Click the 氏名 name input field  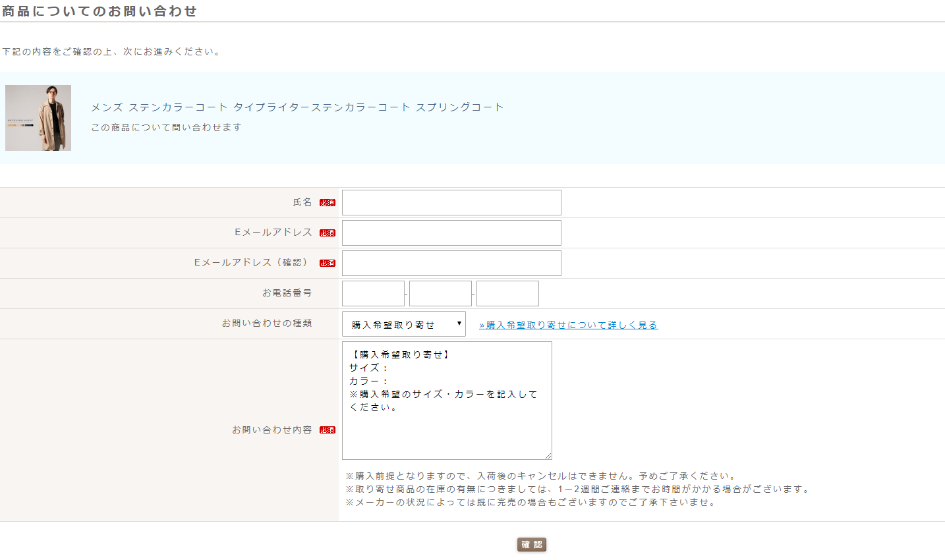click(x=451, y=202)
